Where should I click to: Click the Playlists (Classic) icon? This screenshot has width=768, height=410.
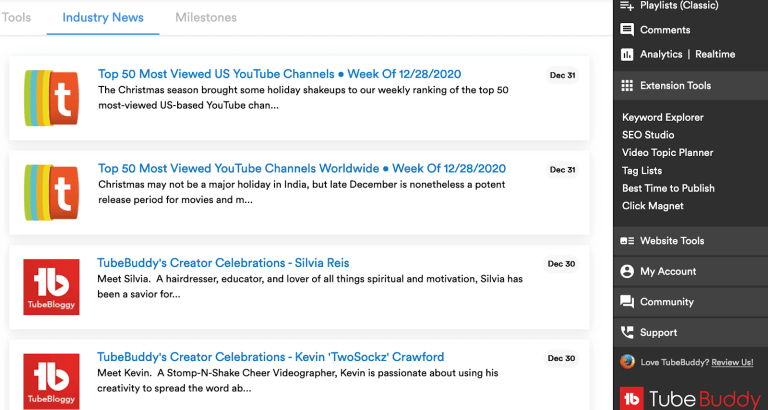(627, 5)
